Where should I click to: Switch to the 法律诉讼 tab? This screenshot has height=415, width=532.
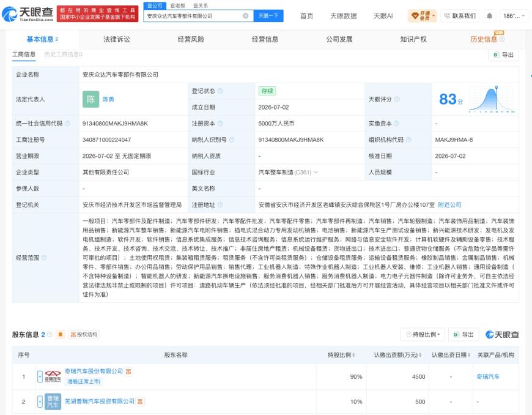point(116,39)
